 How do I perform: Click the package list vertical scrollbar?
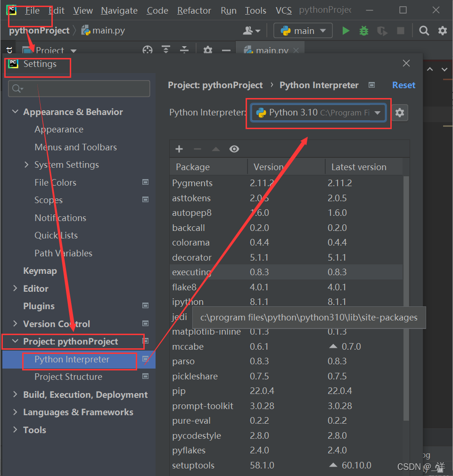[406, 298]
